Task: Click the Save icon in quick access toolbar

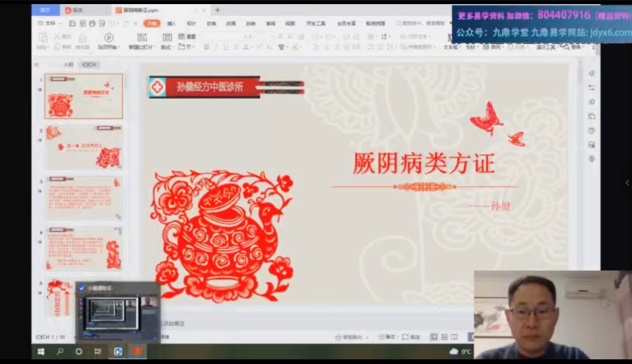Action: click(72, 23)
